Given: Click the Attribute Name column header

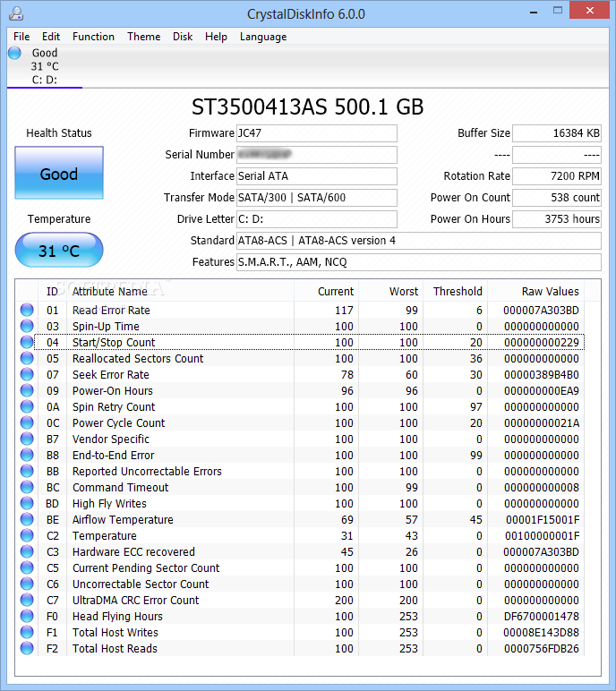Looking at the screenshot, I should coord(180,291).
